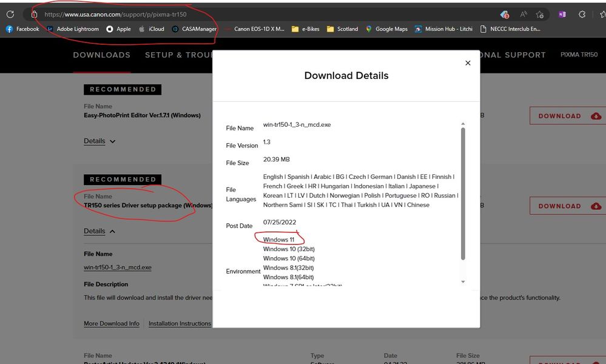This screenshot has width=606, height=364.
Task: Click the browser refresh icon
Action: coord(8,13)
